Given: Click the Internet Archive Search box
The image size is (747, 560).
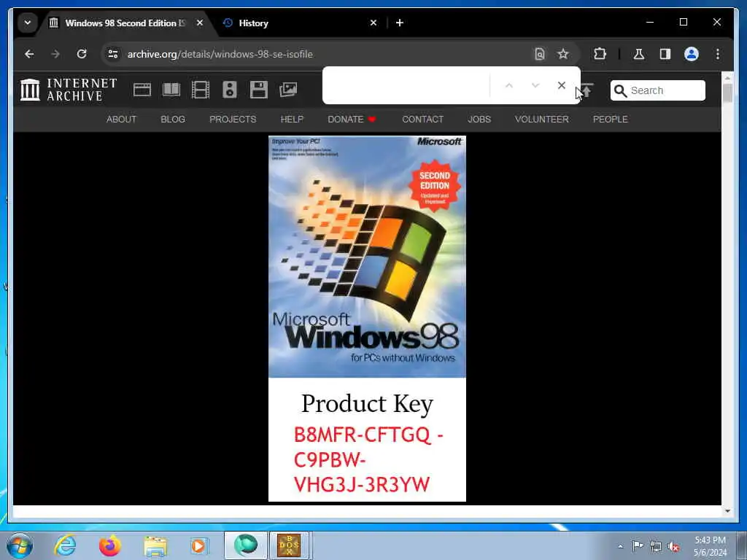Looking at the screenshot, I should click(657, 90).
